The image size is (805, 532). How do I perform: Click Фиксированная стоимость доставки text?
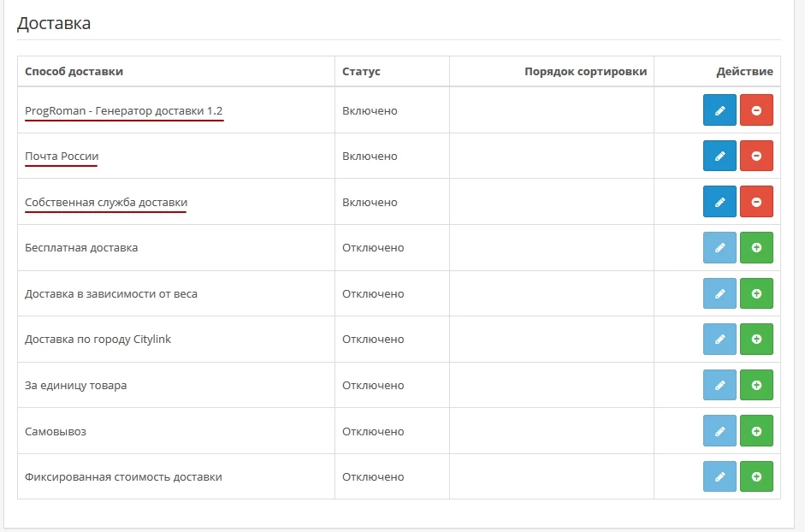123,477
